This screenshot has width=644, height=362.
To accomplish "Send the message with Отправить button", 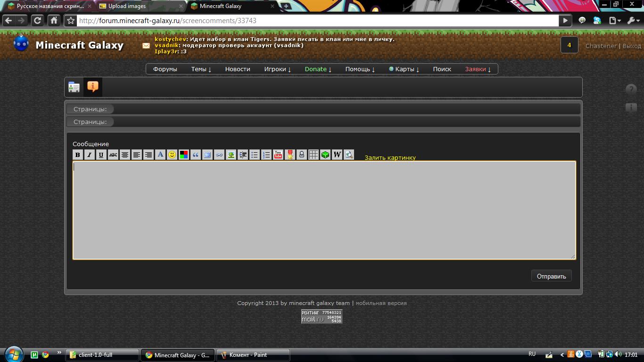I will pyautogui.click(x=551, y=276).
